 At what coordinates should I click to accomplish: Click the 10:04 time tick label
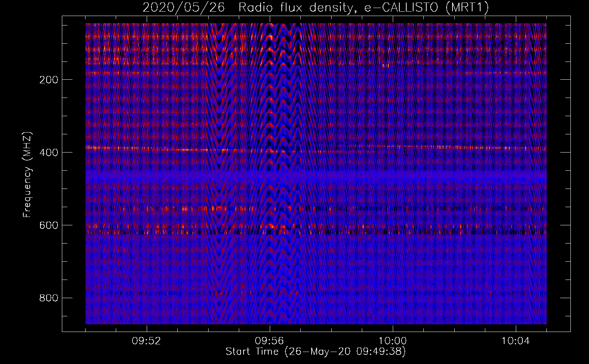[x=515, y=341]
